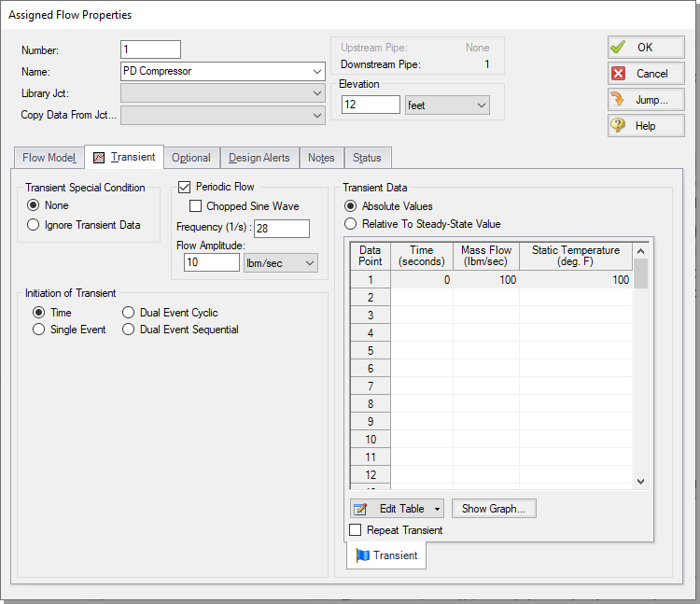Choose Single Event initiation
The image size is (700, 604).
coord(39,330)
